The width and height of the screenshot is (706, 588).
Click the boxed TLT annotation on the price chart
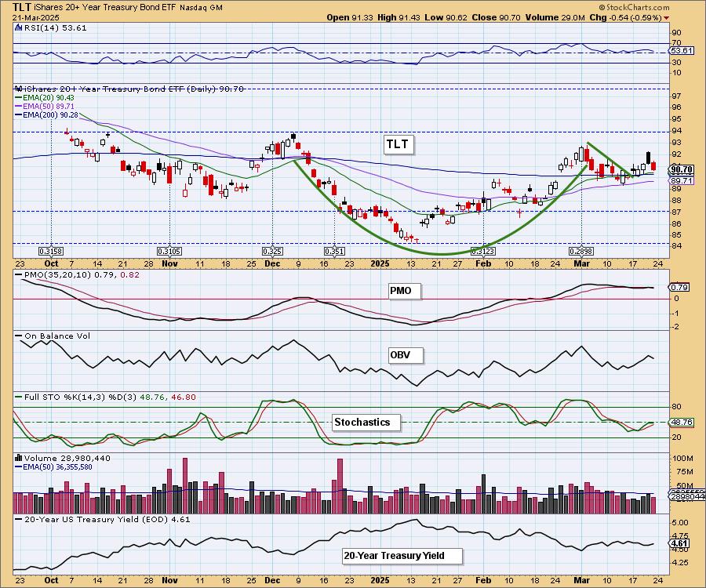pos(398,144)
